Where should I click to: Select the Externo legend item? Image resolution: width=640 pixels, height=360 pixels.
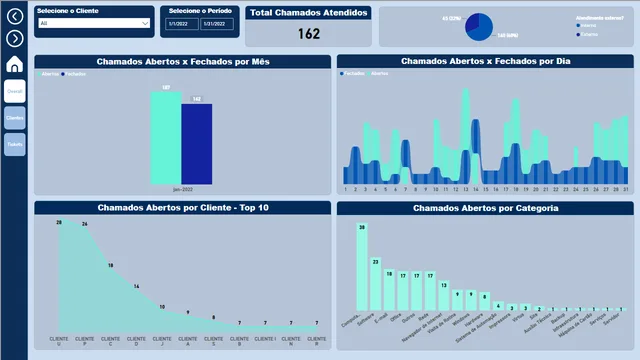click(x=587, y=34)
